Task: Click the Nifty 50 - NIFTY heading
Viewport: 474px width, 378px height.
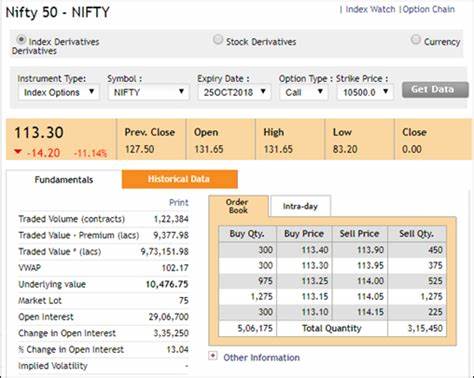Action: (x=57, y=13)
